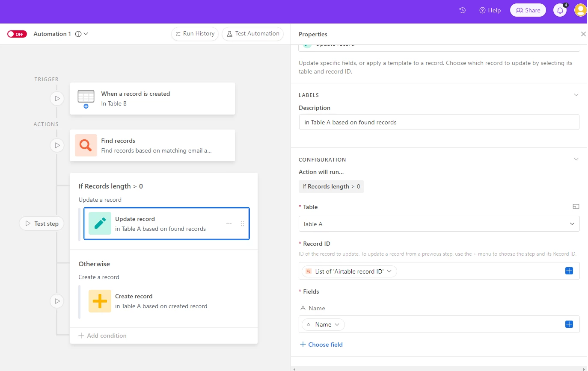This screenshot has height=371, width=588.
Task: Click the trigger table icon
Action: click(x=86, y=99)
